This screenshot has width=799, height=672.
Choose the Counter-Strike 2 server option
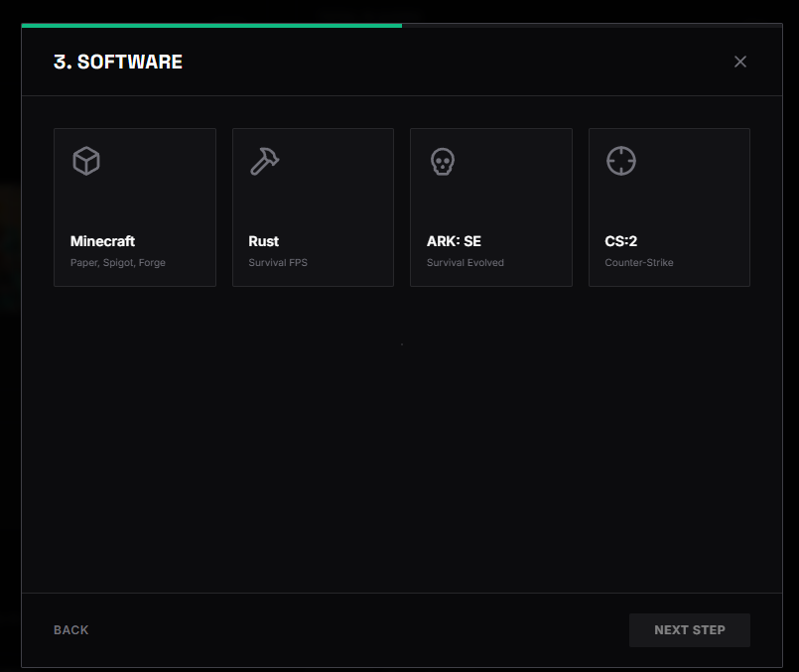(x=669, y=206)
